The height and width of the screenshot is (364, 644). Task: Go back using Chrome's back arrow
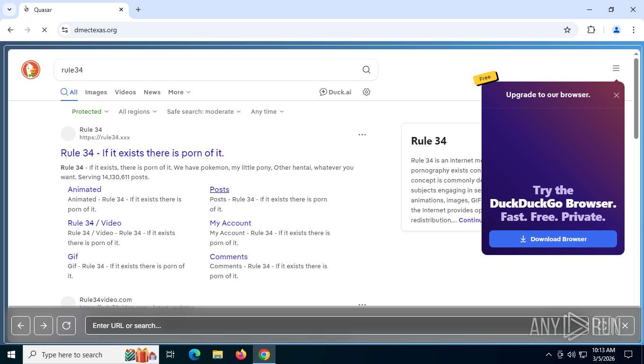coord(10,30)
